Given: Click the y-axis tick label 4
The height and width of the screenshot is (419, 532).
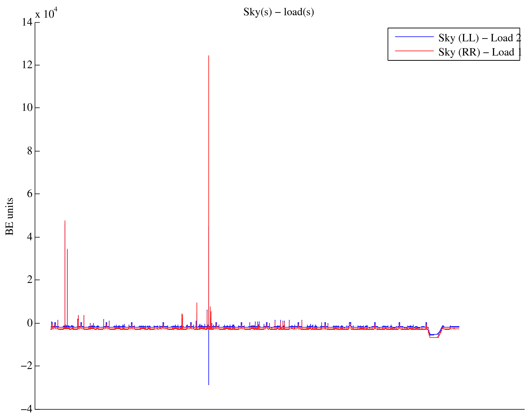Looking at the screenshot, I should pos(30,237).
